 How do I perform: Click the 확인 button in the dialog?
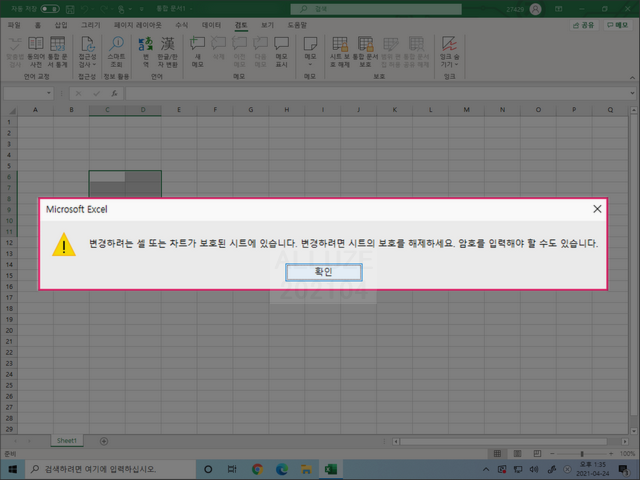324,272
